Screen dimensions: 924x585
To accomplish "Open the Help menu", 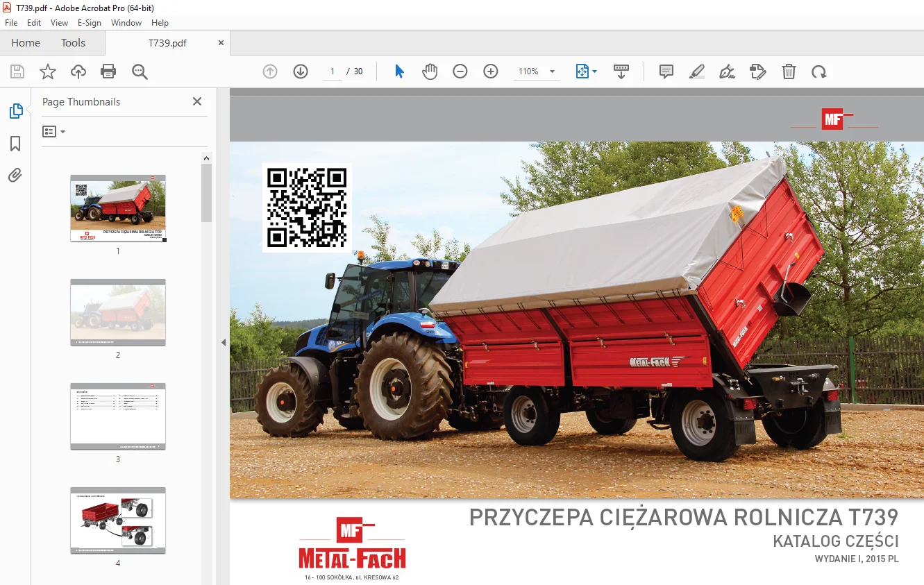I will [160, 23].
